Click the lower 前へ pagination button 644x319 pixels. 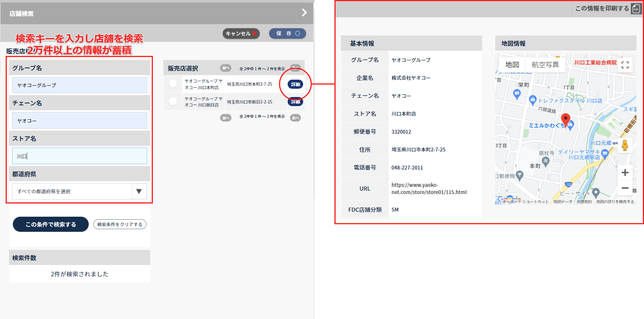click(226, 118)
